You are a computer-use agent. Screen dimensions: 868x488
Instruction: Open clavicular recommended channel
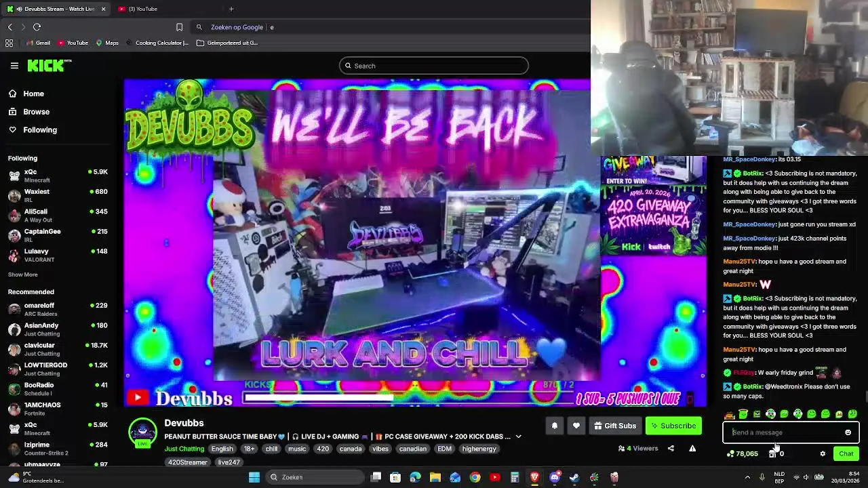pos(58,349)
